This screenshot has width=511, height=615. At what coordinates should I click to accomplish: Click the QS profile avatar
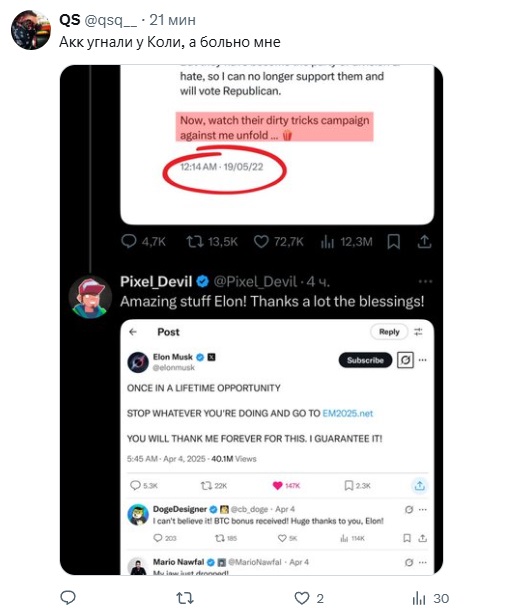[31, 30]
